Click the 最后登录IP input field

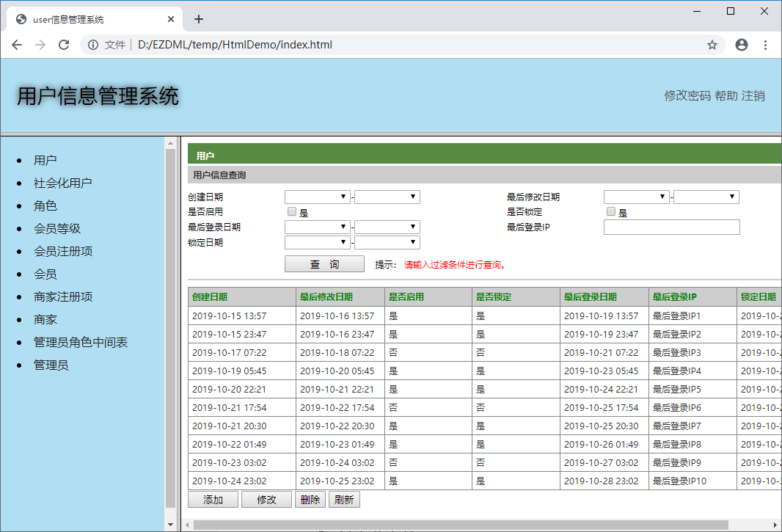point(671,227)
